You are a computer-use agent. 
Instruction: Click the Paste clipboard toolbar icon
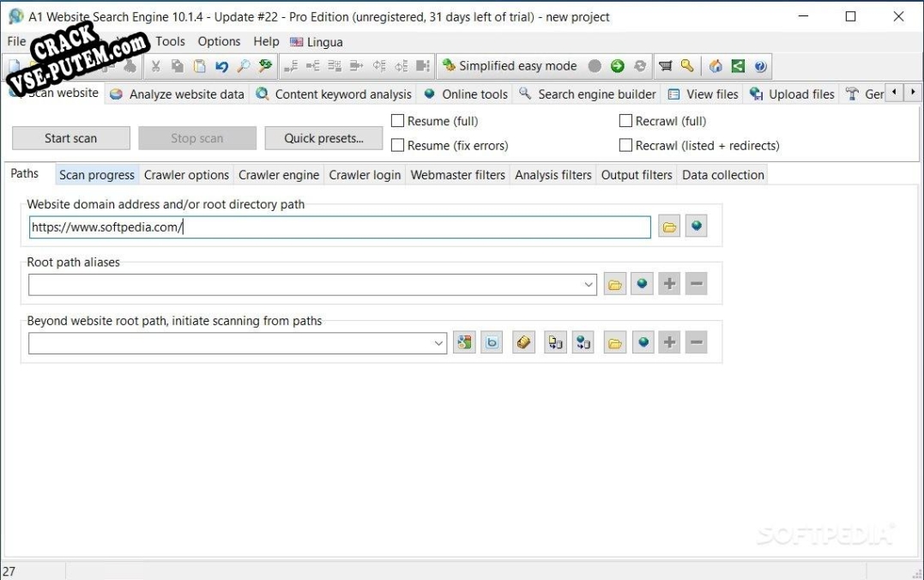click(x=200, y=66)
